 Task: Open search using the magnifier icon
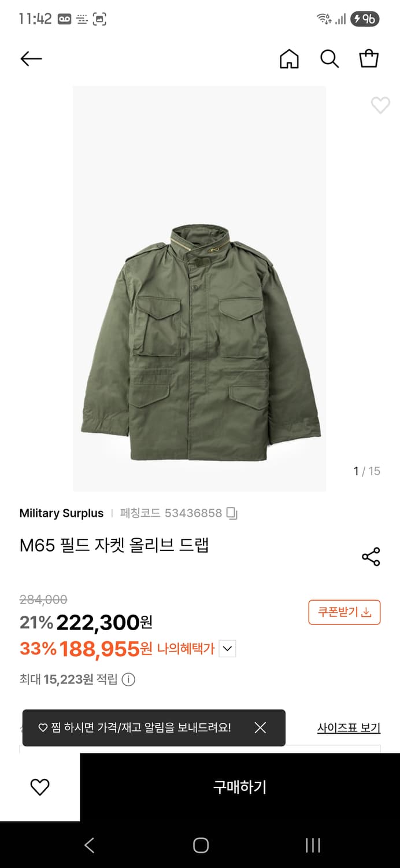329,58
